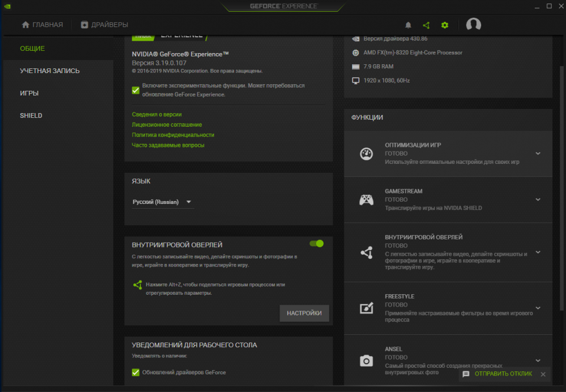Click the monitor icon beside 1920 x 1080
Viewport: 566px width, 392px height.
click(x=356, y=81)
